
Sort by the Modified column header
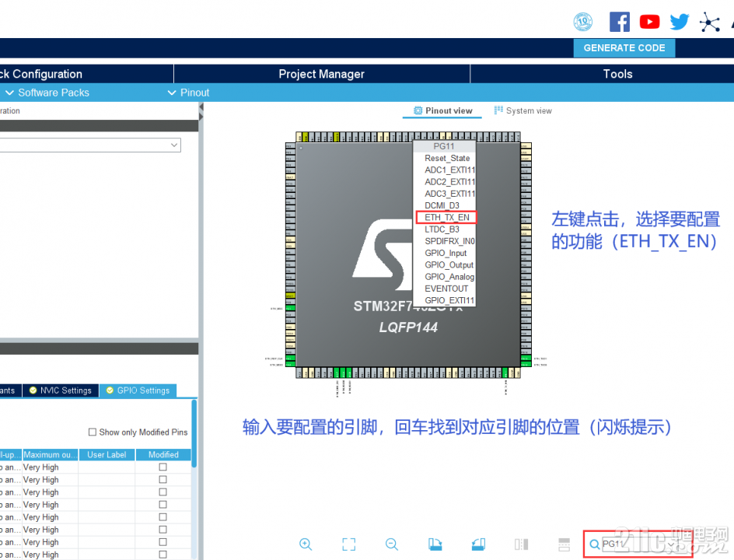click(x=163, y=455)
